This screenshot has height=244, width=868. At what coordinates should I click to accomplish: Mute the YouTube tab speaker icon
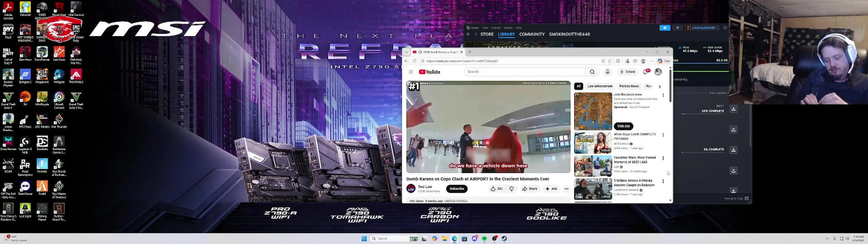pyautogui.click(x=420, y=52)
